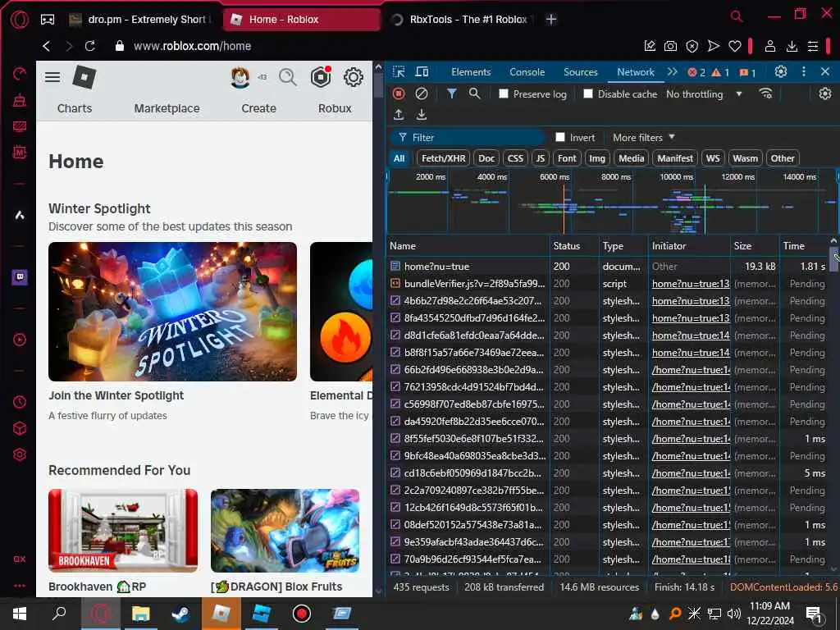Switch to the Sources tab
The height and width of the screenshot is (630, 840).
[580, 72]
